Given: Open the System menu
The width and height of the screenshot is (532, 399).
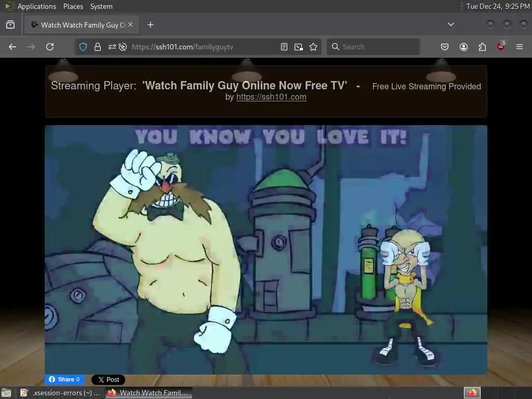Looking at the screenshot, I should (x=101, y=6).
